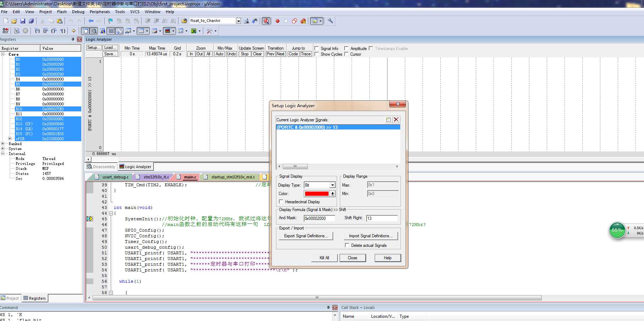
Task: Switch to Disassembly tab
Action: [x=101, y=167]
